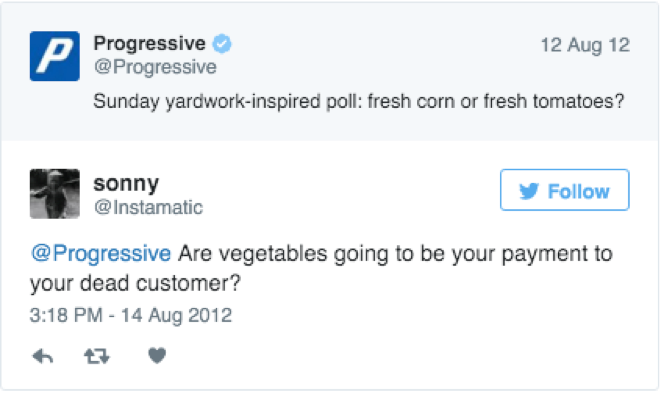661x396 pixels.
Task: Click the Sunday yardwork-inspired poll tweet text
Action: [358, 102]
